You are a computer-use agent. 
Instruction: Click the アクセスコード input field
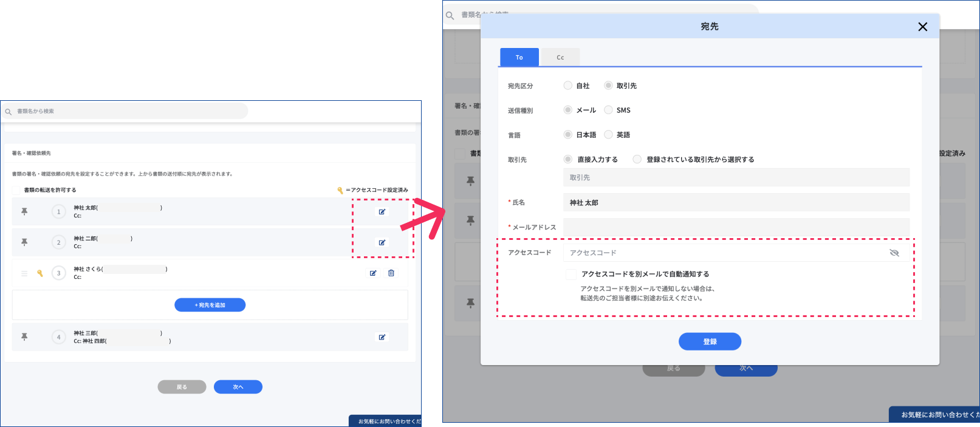coord(723,253)
